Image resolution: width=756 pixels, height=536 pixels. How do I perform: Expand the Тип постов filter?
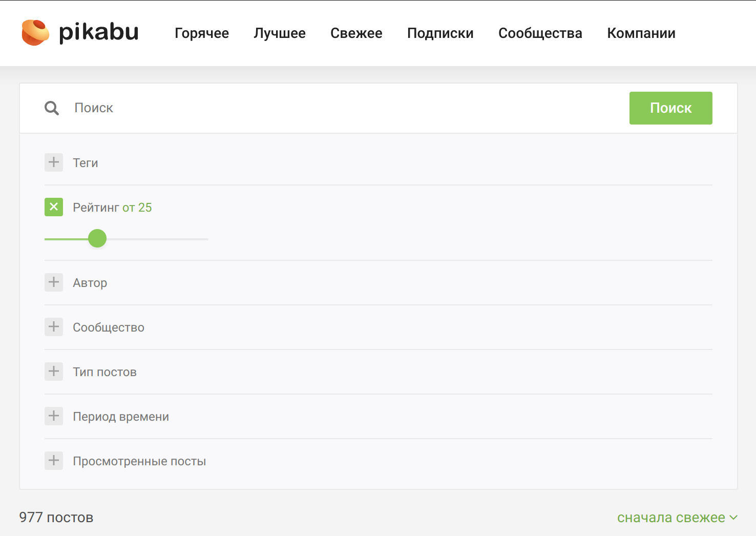click(x=54, y=372)
